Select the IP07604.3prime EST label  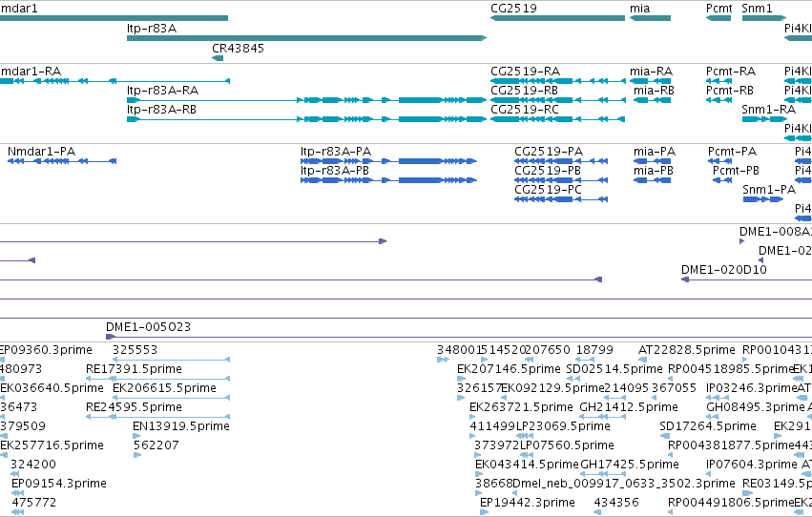click(x=752, y=465)
